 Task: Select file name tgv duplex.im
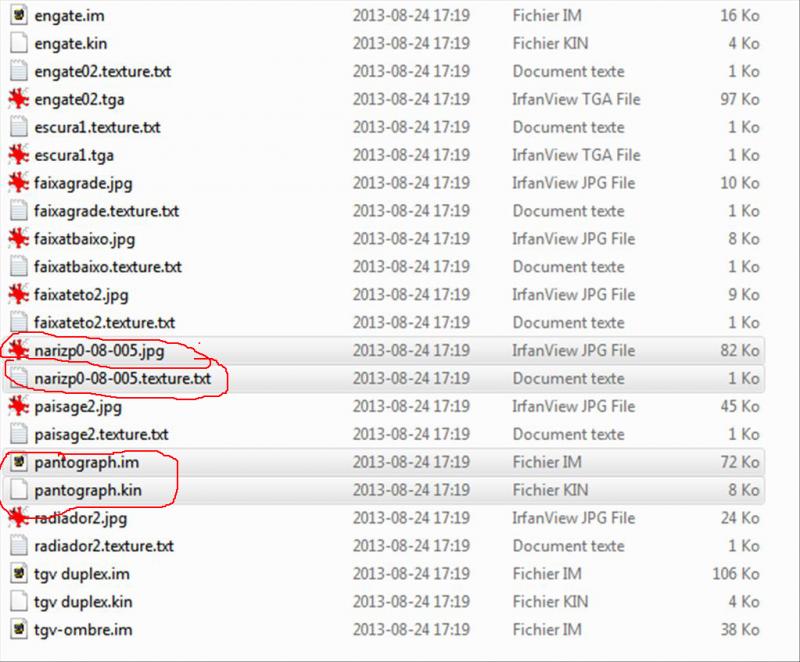(x=82, y=574)
